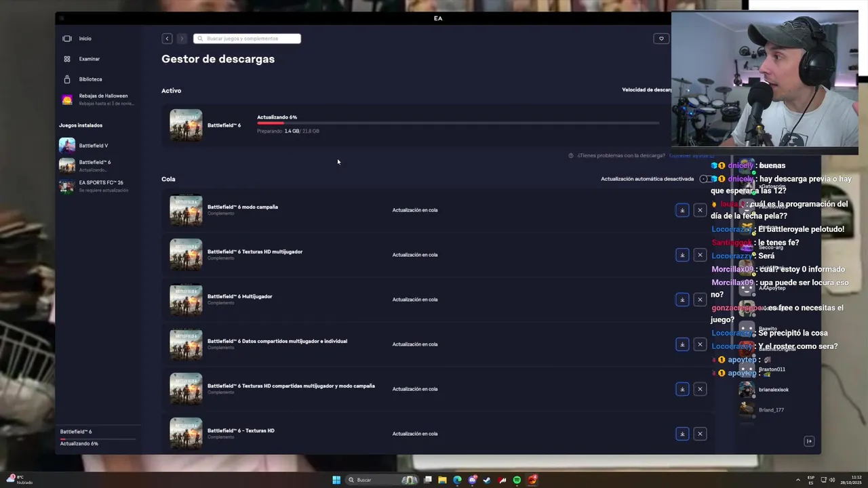Image resolution: width=868 pixels, height=488 pixels.
Task: Click the Gestor de descargas heading
Action: pyautogui.click(x=218, y=59)
